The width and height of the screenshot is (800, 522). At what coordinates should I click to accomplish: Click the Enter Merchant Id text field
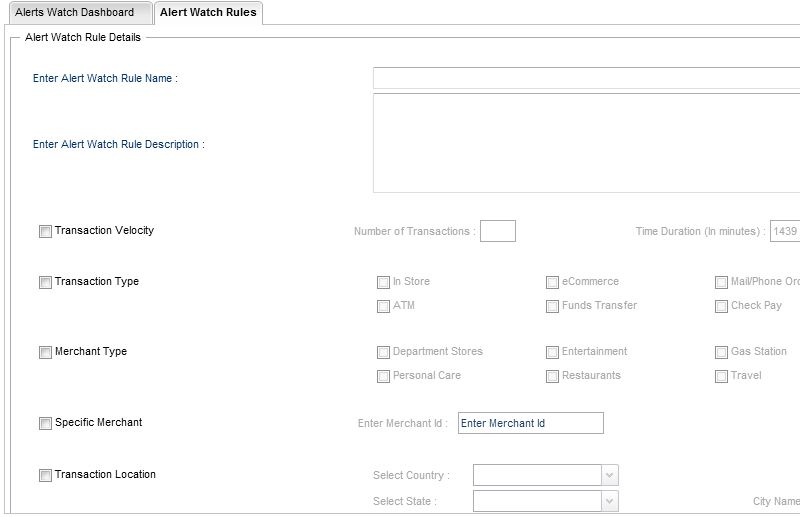click(530, 423)
